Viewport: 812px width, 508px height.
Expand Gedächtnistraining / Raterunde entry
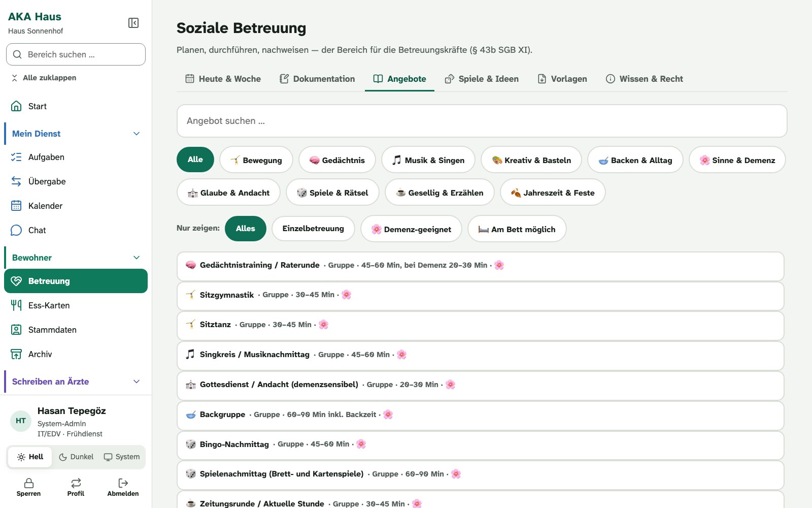tap(480, 266)
